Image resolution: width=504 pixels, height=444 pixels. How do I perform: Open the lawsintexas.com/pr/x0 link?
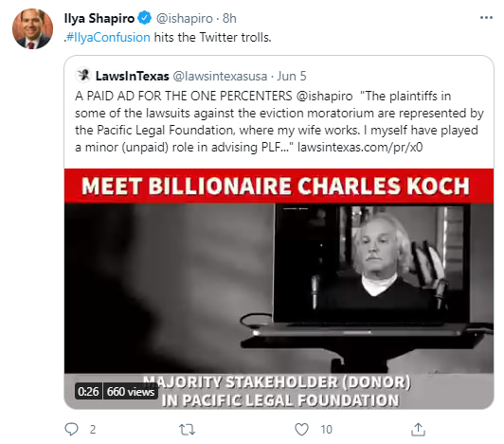click(x=360, y=147)
